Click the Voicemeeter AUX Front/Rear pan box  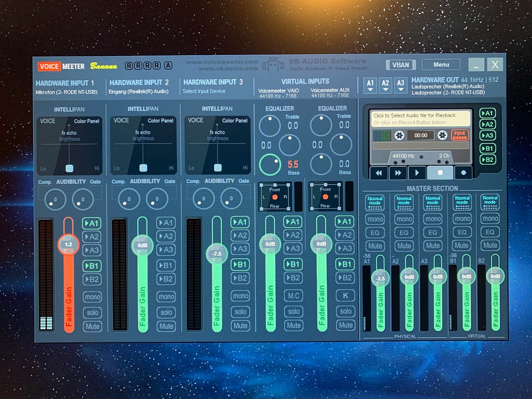(x=325, y=197)
